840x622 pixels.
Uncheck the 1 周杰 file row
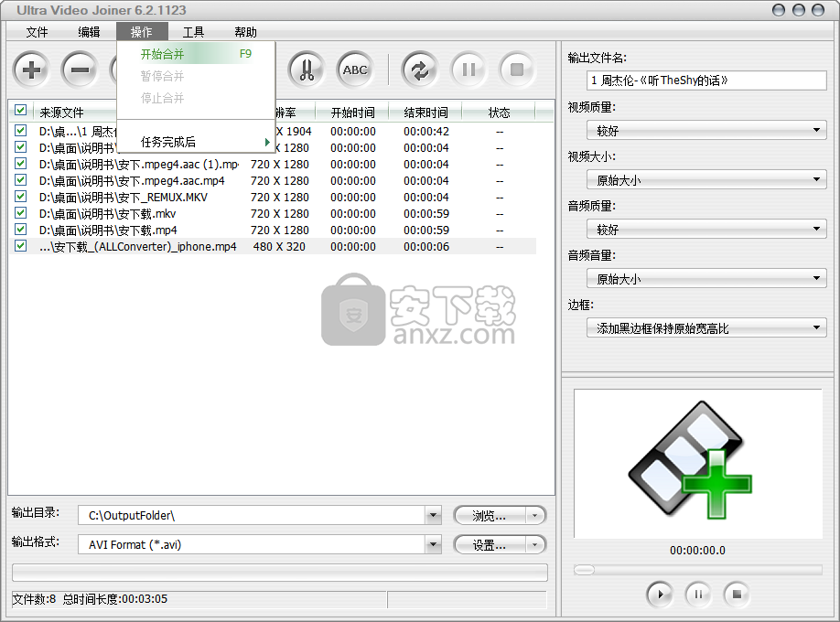[20, 130]
